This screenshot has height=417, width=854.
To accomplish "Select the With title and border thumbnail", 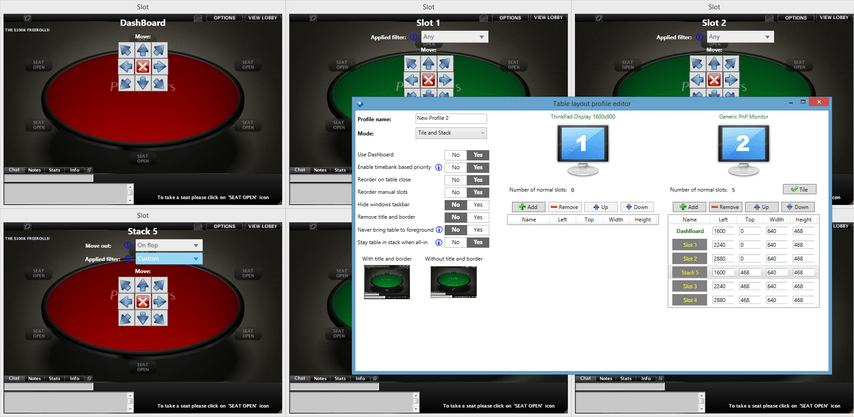I will tap(387, 282).
